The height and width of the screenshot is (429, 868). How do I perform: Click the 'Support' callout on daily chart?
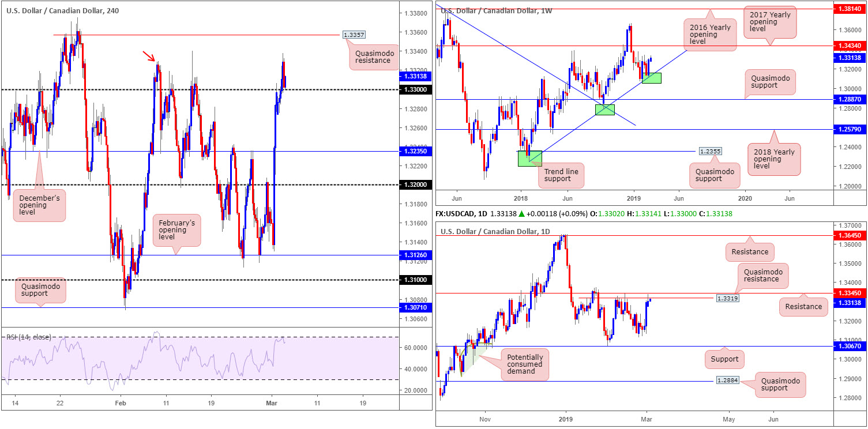724,359
